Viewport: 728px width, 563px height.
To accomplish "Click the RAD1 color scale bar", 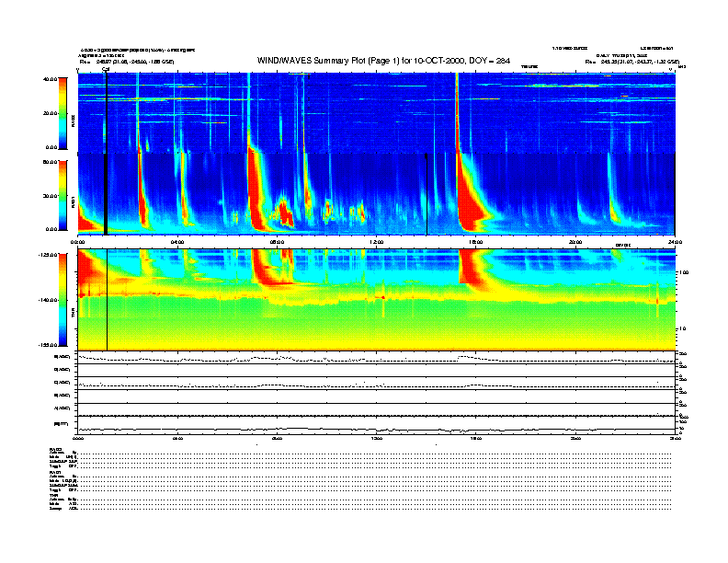I will click(x=63, y=195).
